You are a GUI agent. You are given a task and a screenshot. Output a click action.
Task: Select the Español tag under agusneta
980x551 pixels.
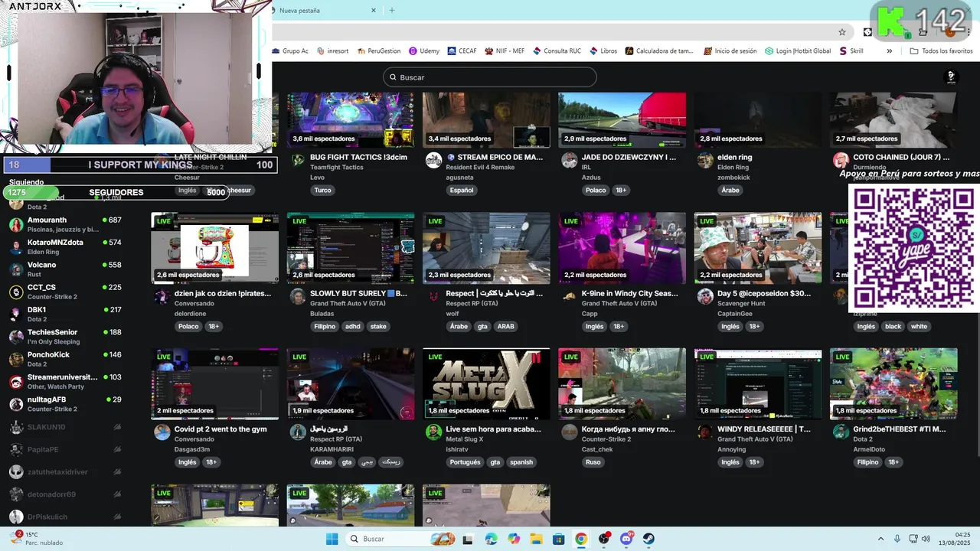(x=462, y=191)
